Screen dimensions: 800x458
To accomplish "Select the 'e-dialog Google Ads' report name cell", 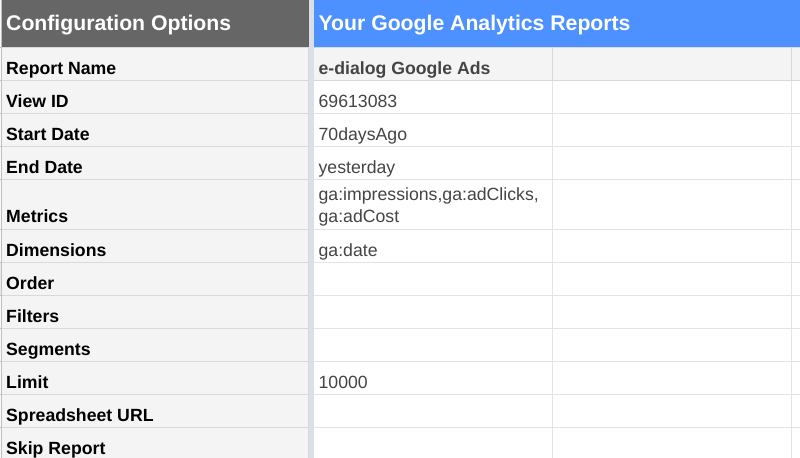I will pos(432,68).
